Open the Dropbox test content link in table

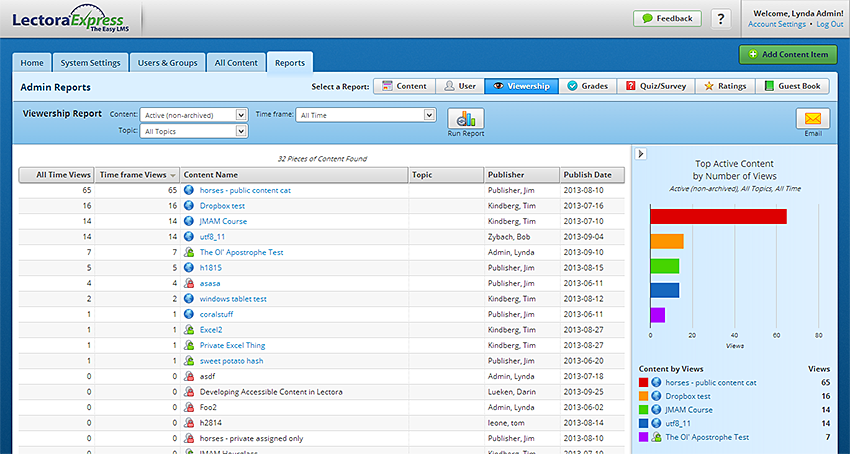(222, 206)
